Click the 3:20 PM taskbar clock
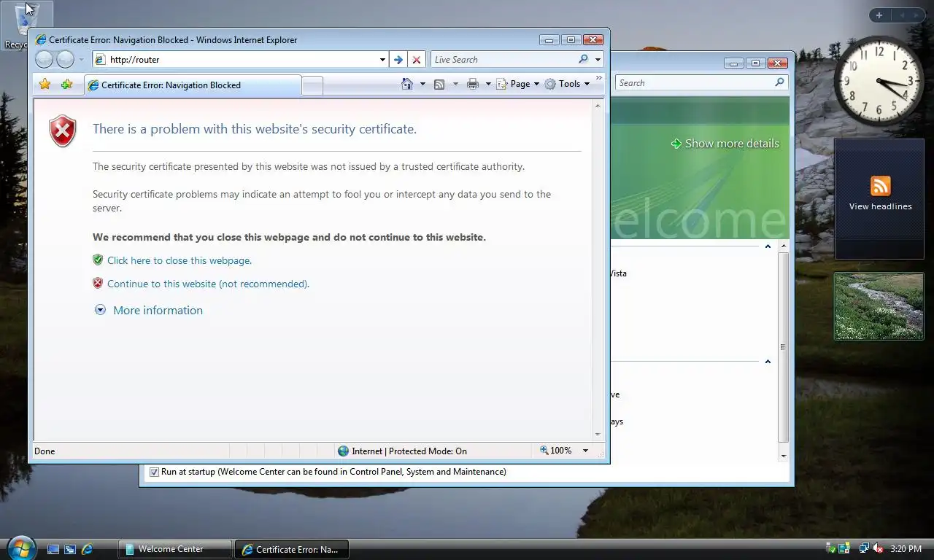 tap(906, 548)
